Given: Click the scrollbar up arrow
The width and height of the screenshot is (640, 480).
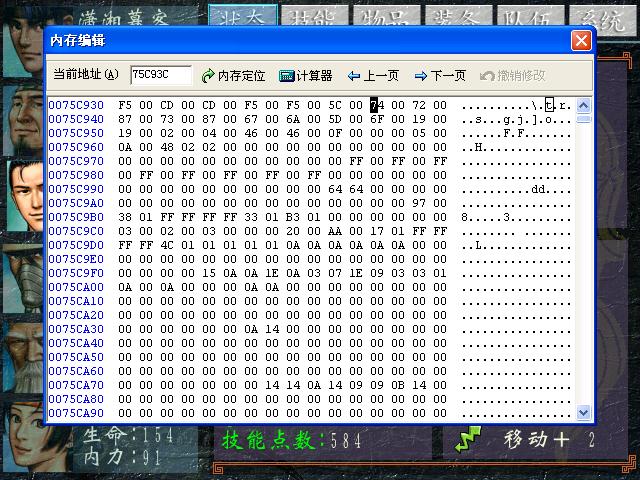Looking at the screenshot, I should coord(584,106).
